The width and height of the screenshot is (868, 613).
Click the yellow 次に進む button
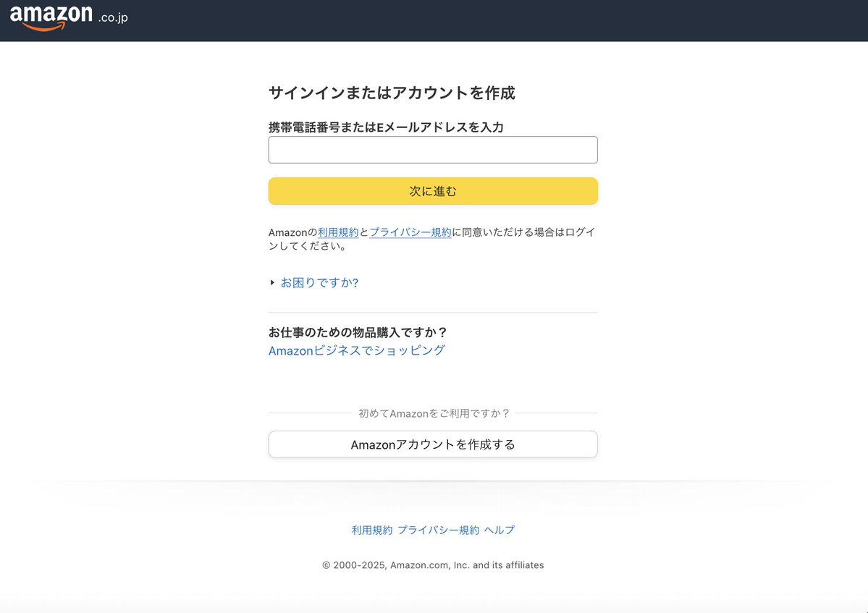[x=433, y=191]
